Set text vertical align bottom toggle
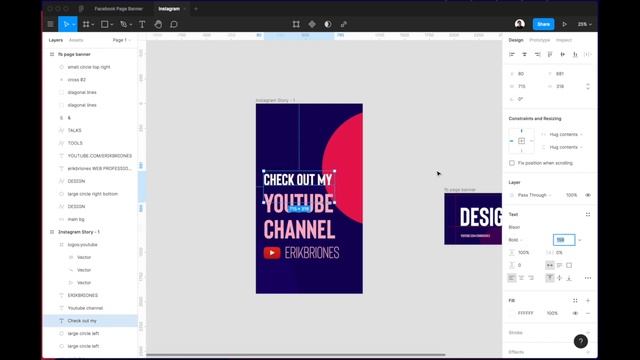 click(569, 278)
